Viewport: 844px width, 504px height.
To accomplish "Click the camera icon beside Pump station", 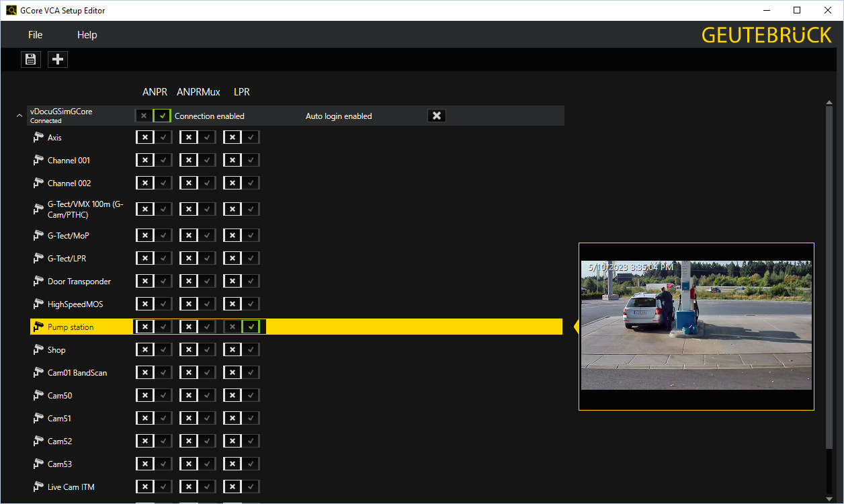I will tap(38, 327).
